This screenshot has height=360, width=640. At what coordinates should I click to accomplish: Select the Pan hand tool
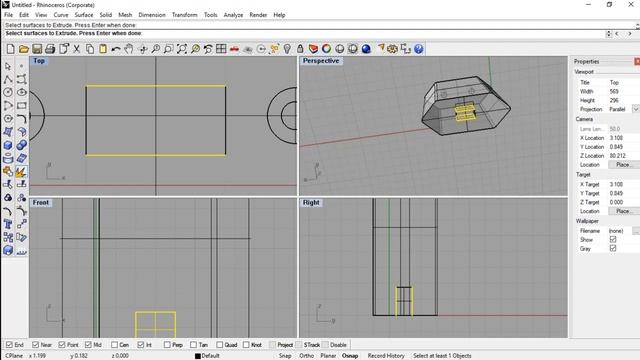coord(129,49)
